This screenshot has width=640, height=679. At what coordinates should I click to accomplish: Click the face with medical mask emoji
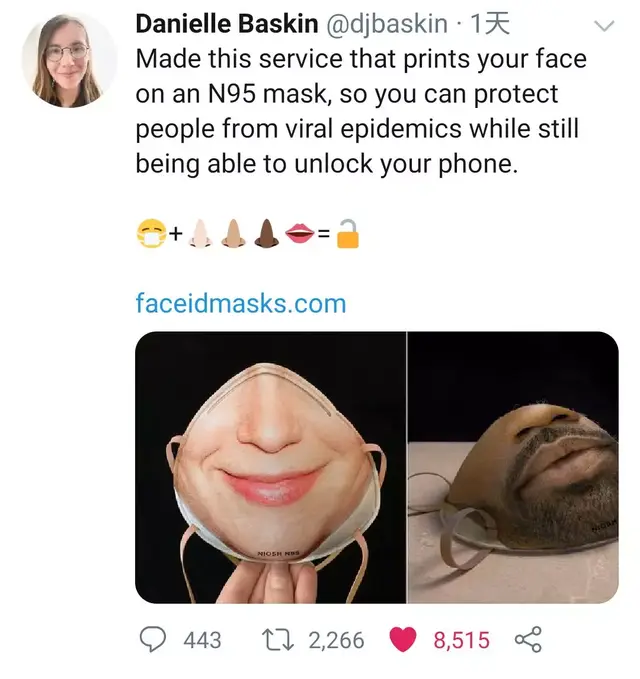point(151,236)
